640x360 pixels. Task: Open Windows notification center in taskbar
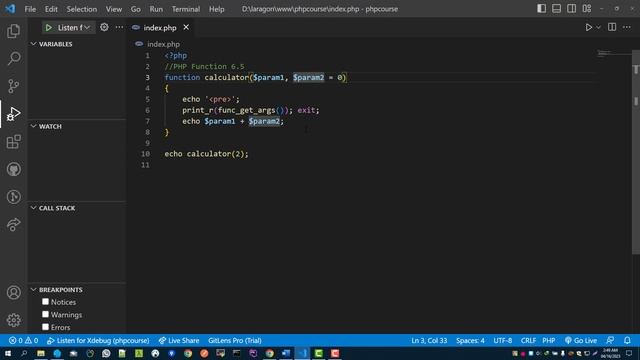click(629, 353)
